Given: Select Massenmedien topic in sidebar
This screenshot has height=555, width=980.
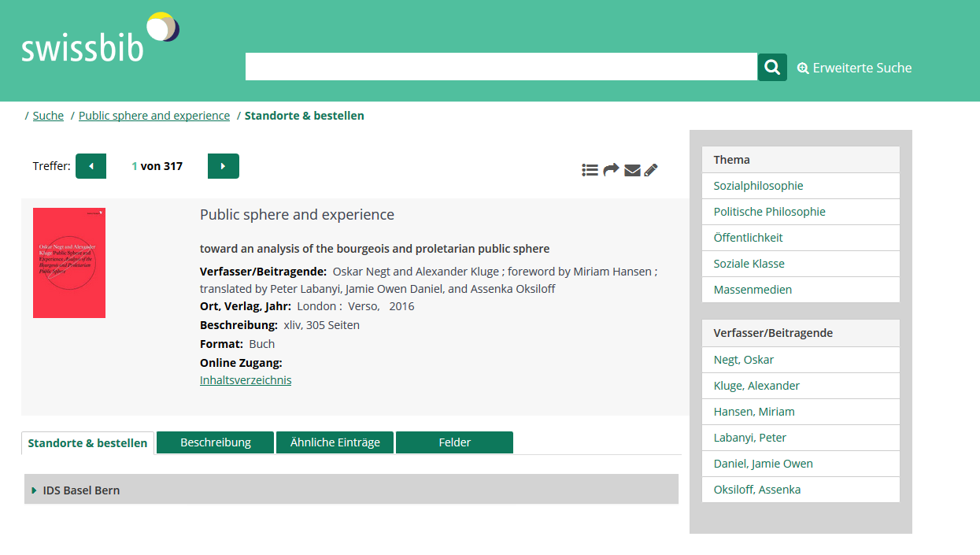Looking at the screenshot, I should (753, 290).
